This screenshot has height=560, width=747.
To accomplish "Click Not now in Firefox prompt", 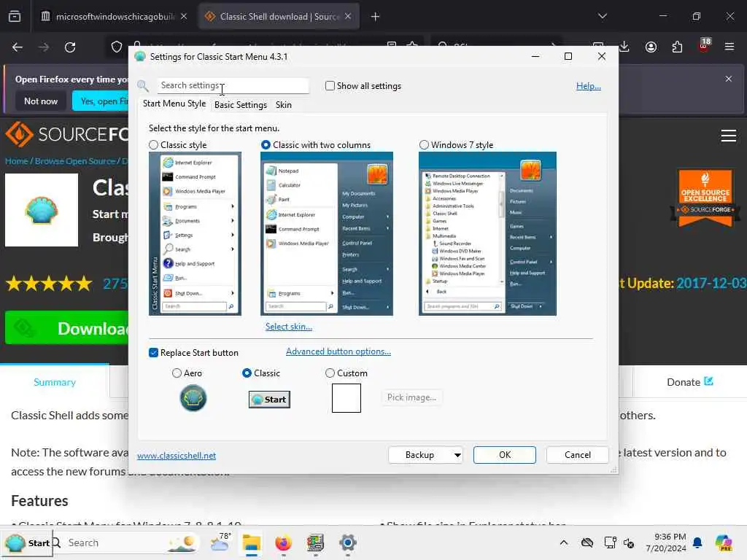I will (41, 101).
